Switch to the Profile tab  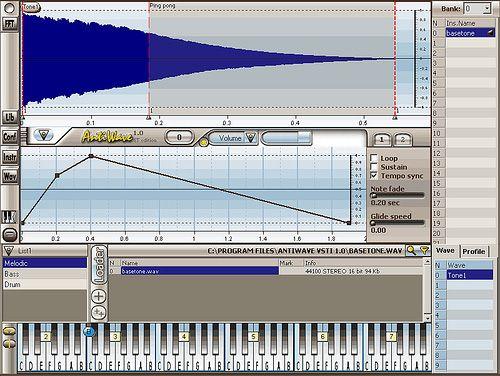[x=474, y=252]
